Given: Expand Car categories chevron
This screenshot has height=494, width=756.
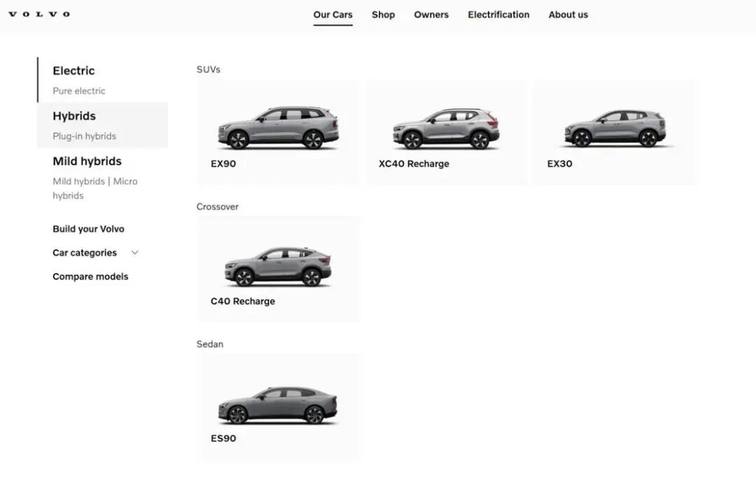Looking at the screenshot, I should tap(135, 253).
